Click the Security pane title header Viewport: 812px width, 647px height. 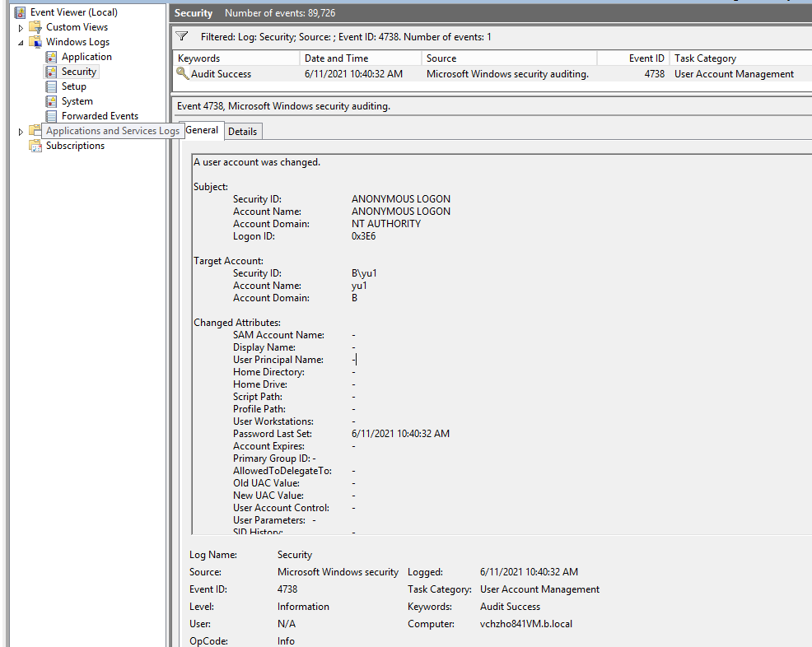click(194, 13)
